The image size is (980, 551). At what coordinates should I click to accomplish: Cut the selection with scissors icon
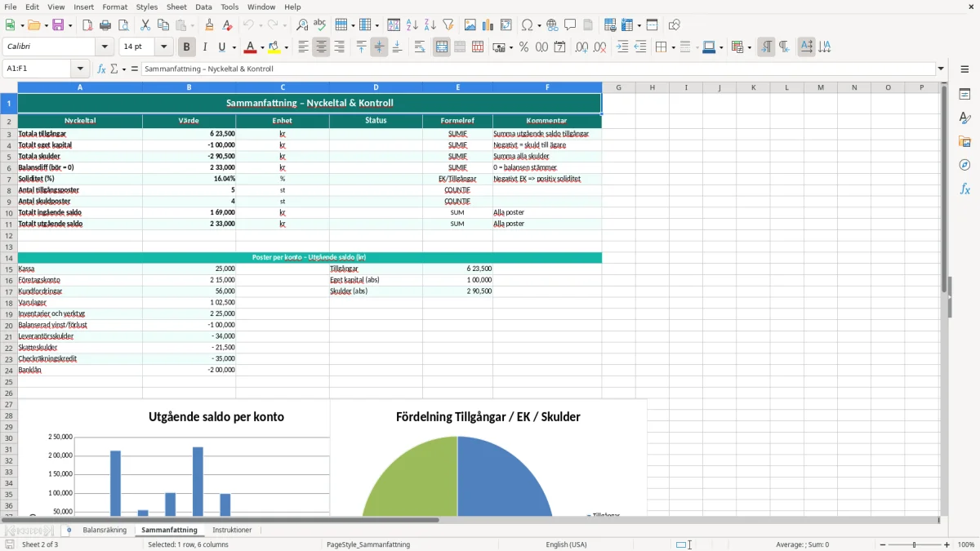click(145, 25)
